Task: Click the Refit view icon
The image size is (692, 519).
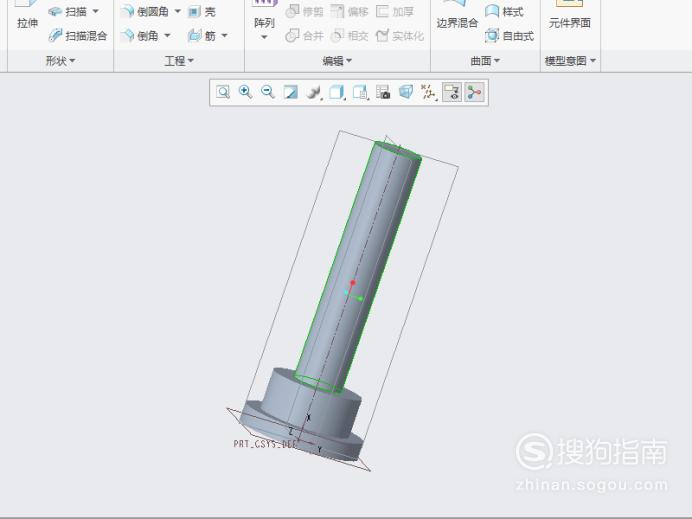Action: (x=223, y=92)
